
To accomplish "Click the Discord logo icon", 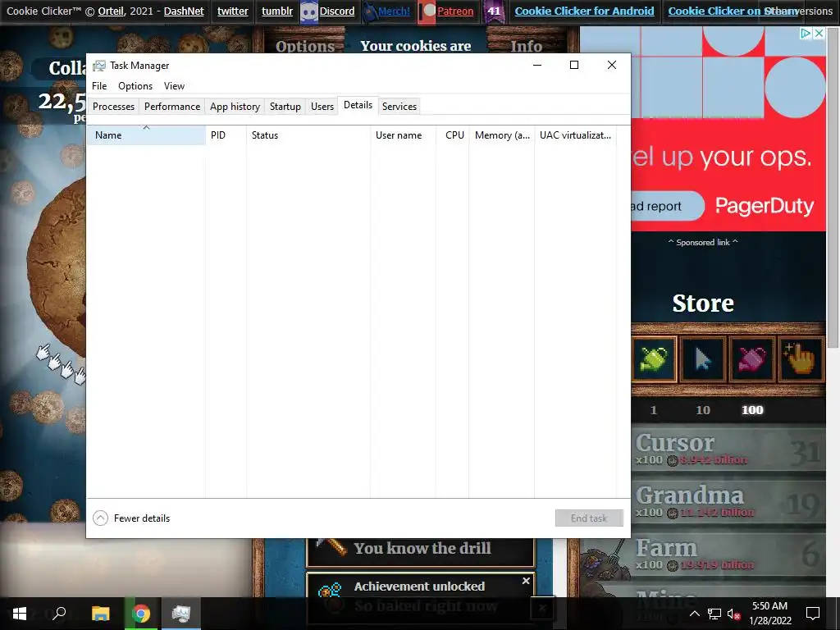I will (x=309, y=11).
